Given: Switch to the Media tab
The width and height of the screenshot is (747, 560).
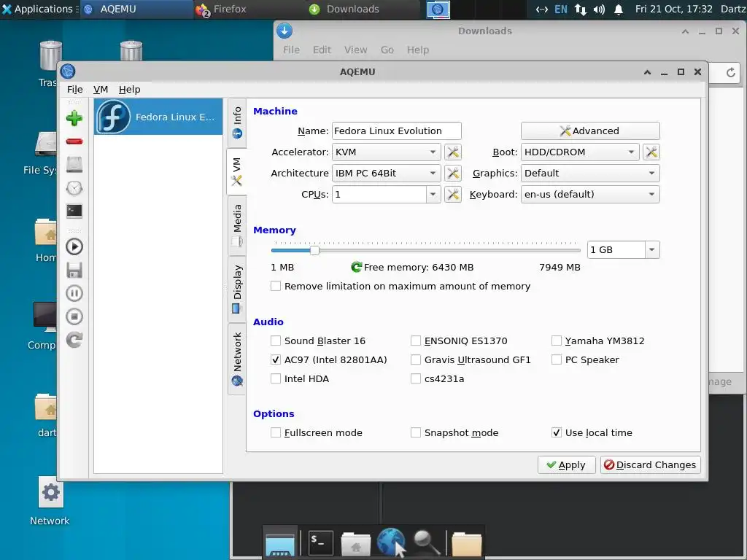Looking at the screenshot, I should click(x=237, y=226).
